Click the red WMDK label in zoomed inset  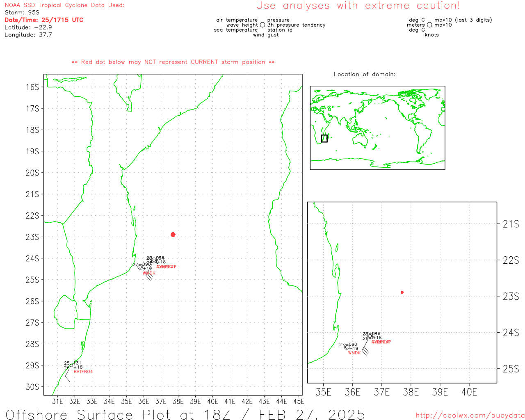[354, 353]
